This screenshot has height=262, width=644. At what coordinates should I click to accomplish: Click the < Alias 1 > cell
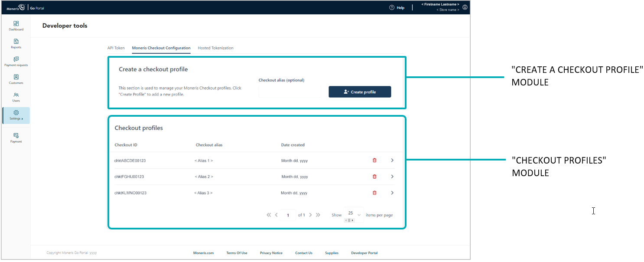(204, 160)
